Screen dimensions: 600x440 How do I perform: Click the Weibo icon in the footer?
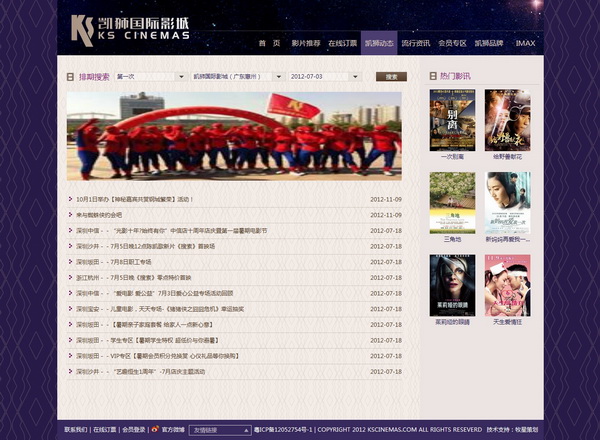tap(155, 429)
